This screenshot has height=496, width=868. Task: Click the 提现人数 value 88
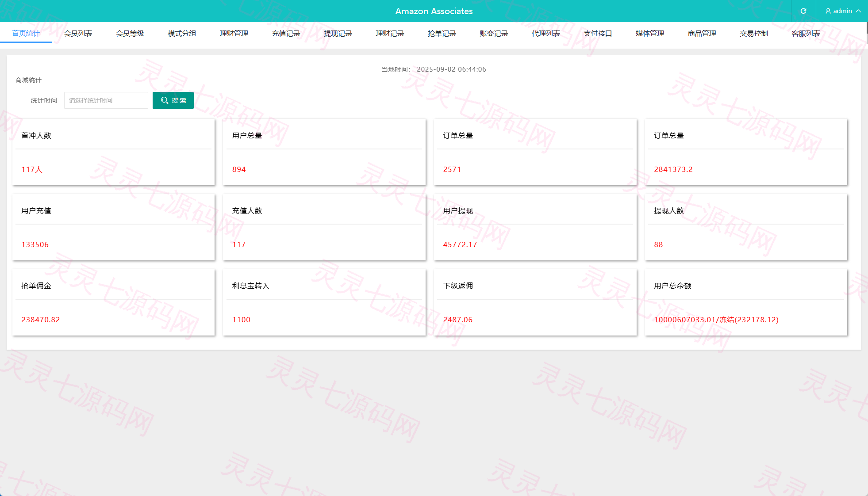pos(658,244)
